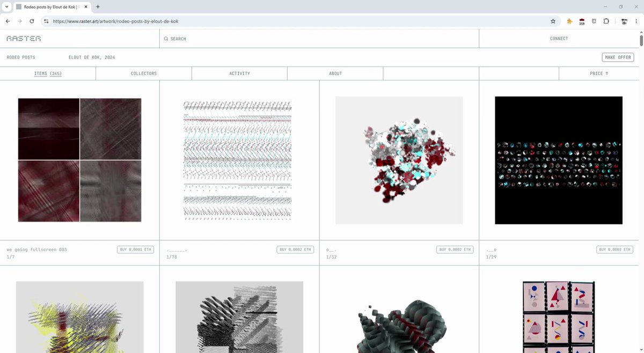Open the browser Extensions puzzle icon
The width and height of the screenshot is (644, 353).
[x=606, y=21]
